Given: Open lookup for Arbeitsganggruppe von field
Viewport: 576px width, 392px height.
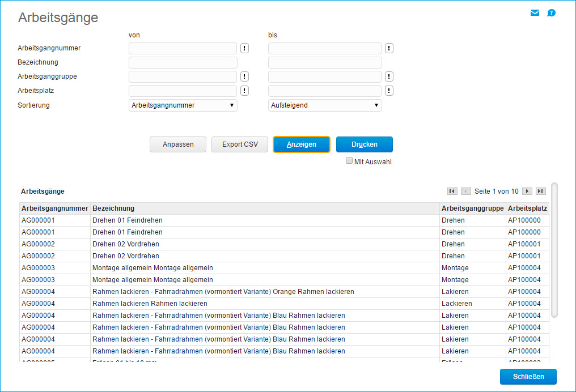Looking at the screenshot, I should 244,76.
